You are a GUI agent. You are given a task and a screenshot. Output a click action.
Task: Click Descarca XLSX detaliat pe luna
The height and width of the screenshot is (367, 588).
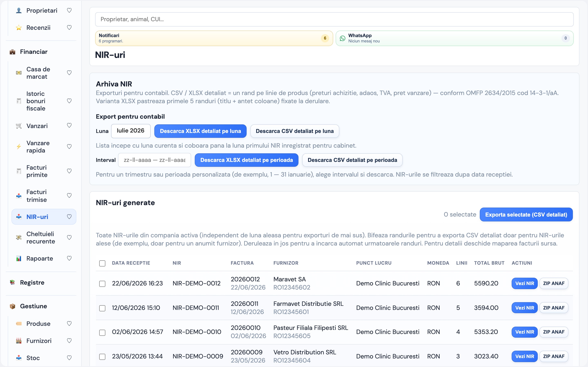pyautogui.click(x=200, y=131)
